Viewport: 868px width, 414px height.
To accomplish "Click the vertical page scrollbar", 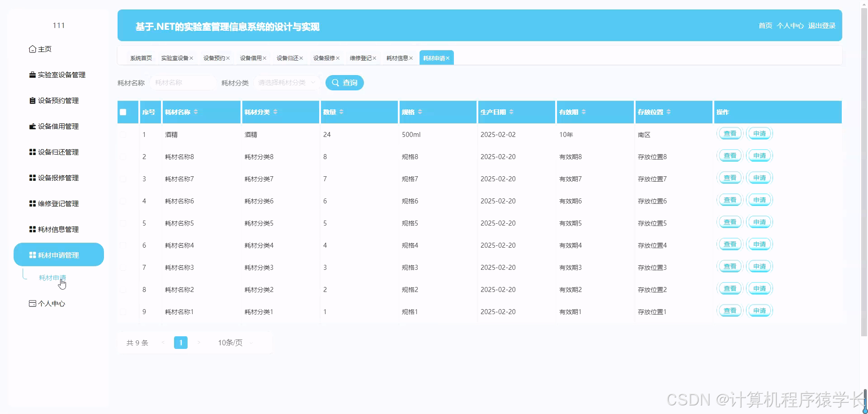I will coord(864,172).
